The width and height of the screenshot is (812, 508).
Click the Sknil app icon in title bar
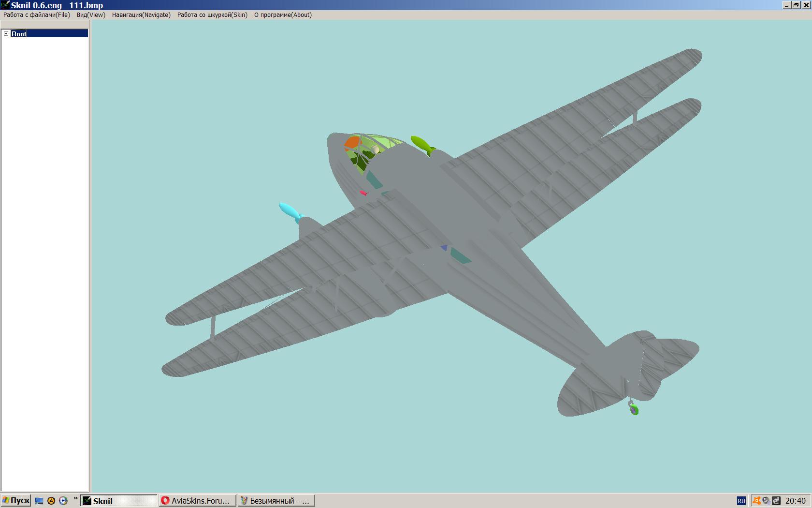pyautogui.click(x=5, y=5)
